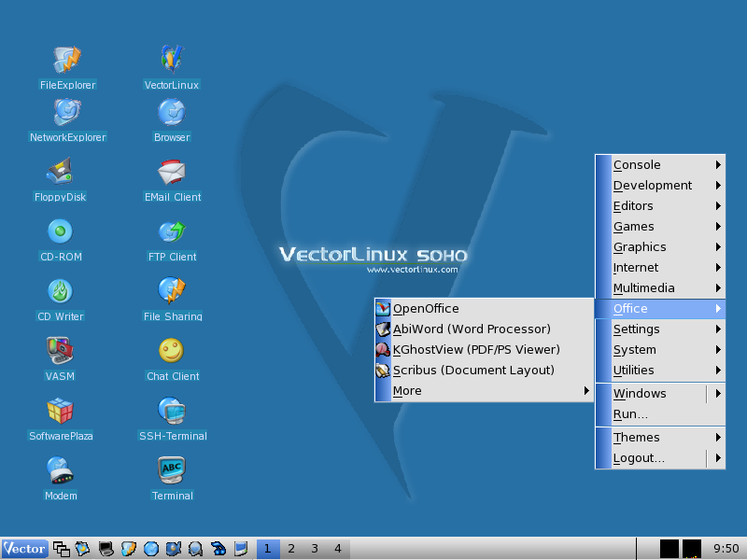The width and height of the screenshot is (747, 560).
Task: Click the Run... menu entry
Action: click(x=630, y=414)
